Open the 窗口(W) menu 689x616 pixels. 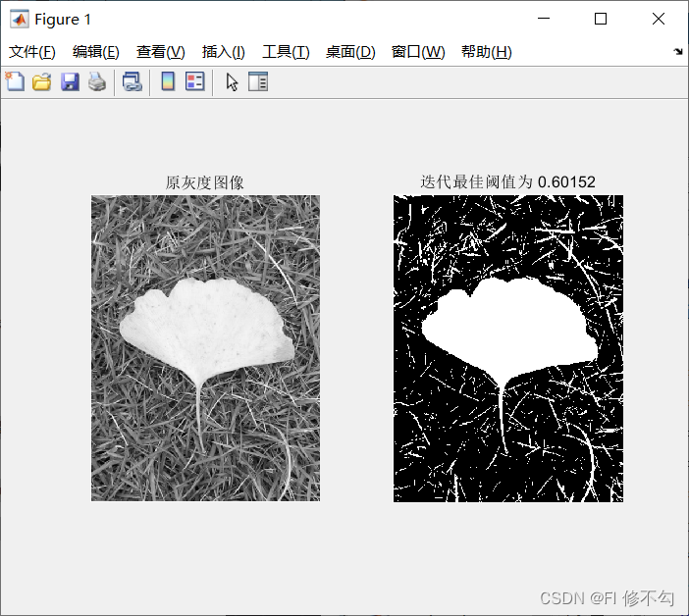tap(418, 52)
